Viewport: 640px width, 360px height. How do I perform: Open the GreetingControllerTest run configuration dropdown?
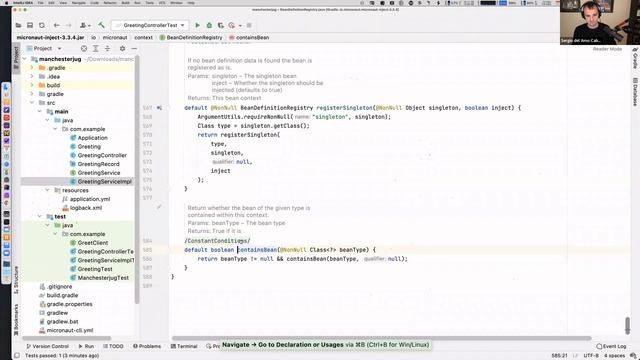(x=150, y=25)
